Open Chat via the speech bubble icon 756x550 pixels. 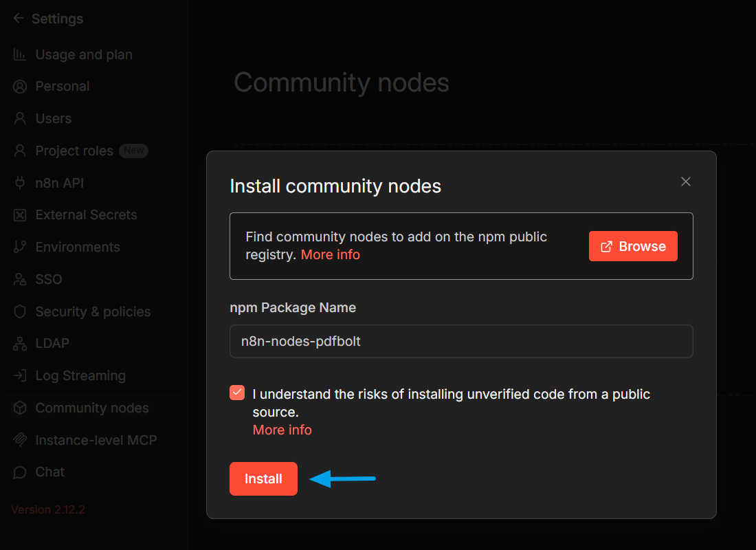pyautogui.click(x=20, y=472)
